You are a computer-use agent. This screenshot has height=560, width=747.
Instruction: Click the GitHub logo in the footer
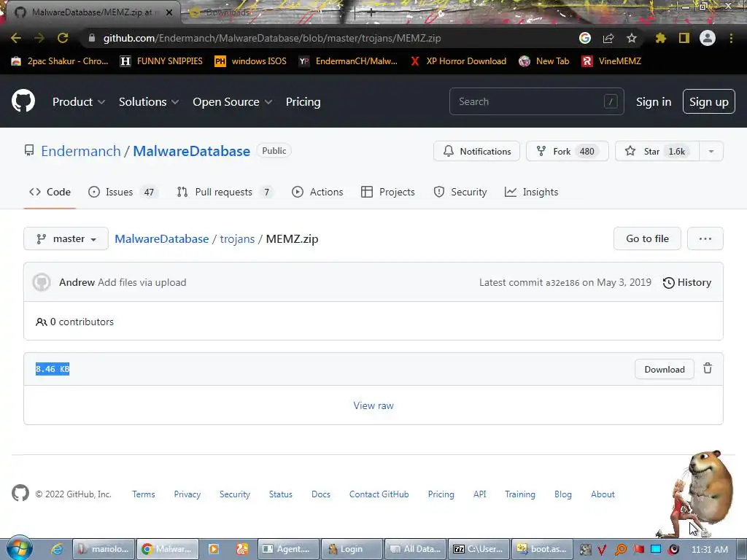coord(20,494)
